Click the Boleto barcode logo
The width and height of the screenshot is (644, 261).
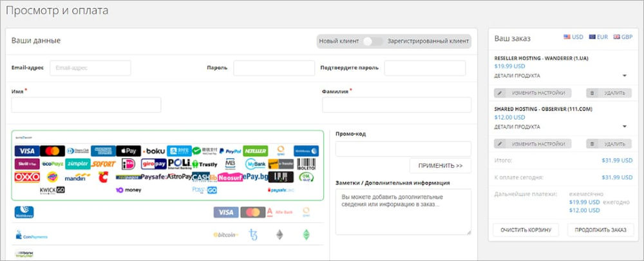(307, 164)
